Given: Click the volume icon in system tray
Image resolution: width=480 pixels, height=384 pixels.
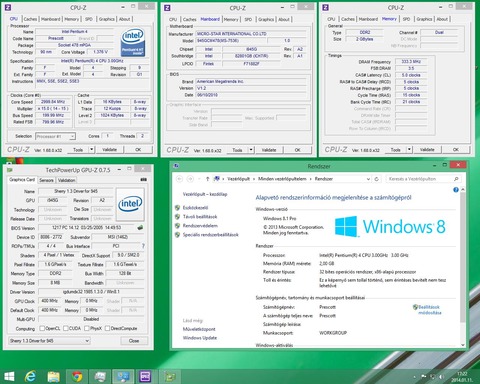Looking at the screenshot, I should click(x=441, y=377).
